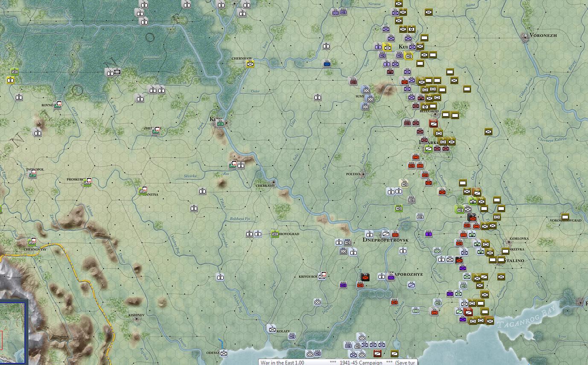Screen dimensions: 588x365
Task: Click the "CHERKASSY" label
Action: pyautogui.click(x=265, y=186)
